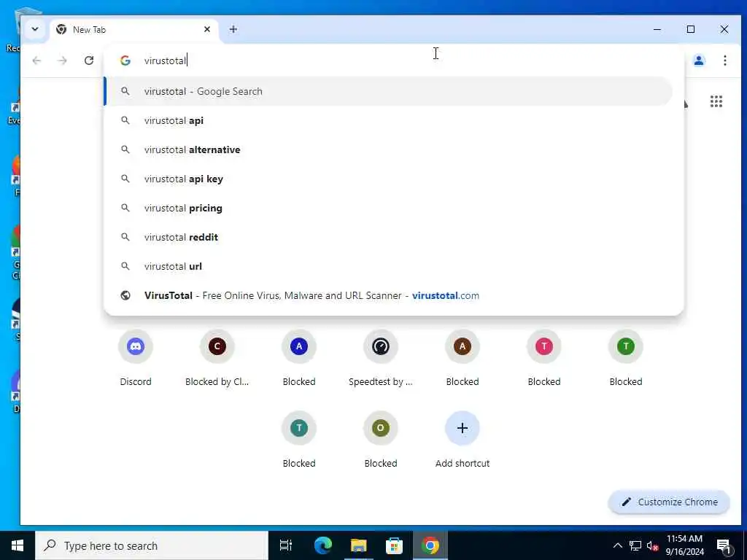Open the pink 'T' Blocked shortcut

[x=544, y=357]
